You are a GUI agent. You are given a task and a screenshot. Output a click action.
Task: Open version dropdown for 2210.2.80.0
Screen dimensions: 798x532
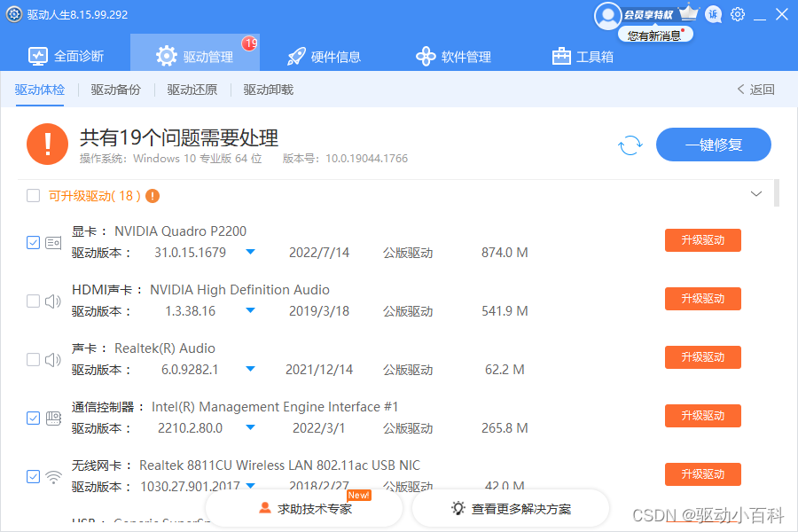250,427
